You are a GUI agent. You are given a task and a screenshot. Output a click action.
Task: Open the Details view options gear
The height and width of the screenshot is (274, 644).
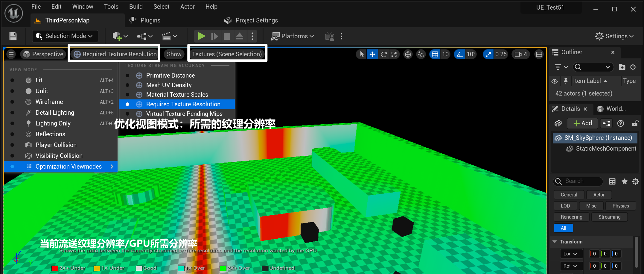[x=636, y=181]
